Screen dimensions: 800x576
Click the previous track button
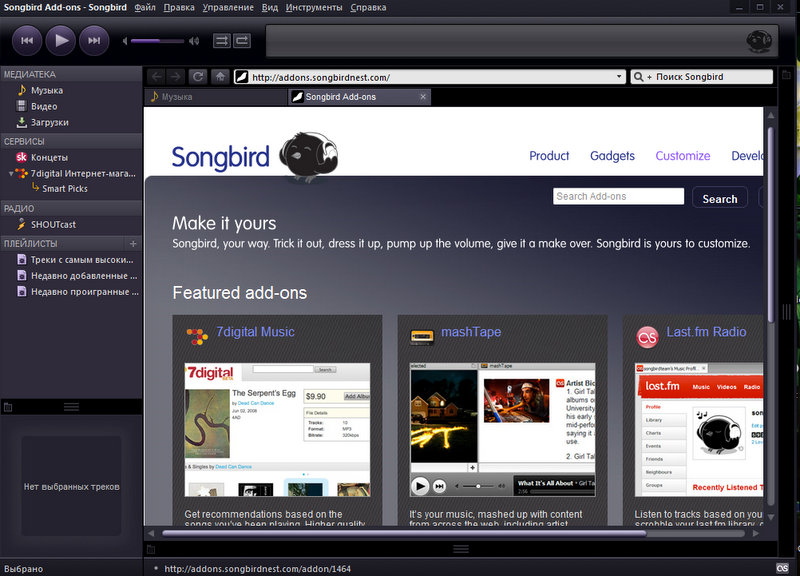pos(27,40)
